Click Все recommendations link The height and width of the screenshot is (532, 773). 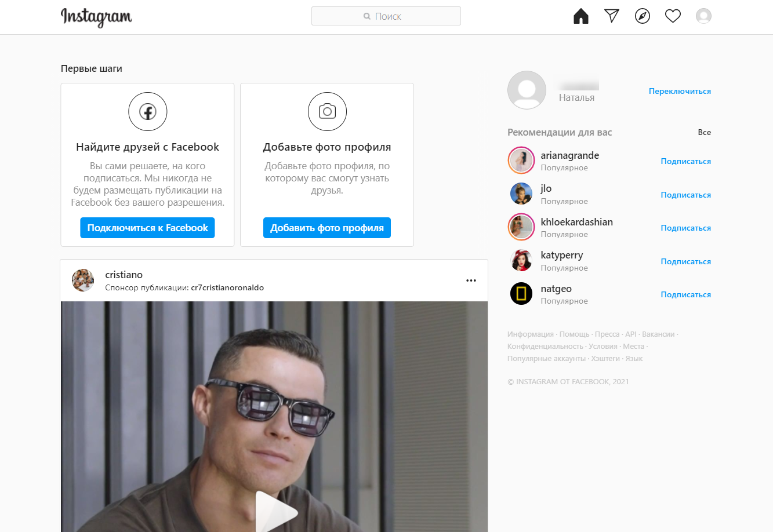[x=704, y=132]
